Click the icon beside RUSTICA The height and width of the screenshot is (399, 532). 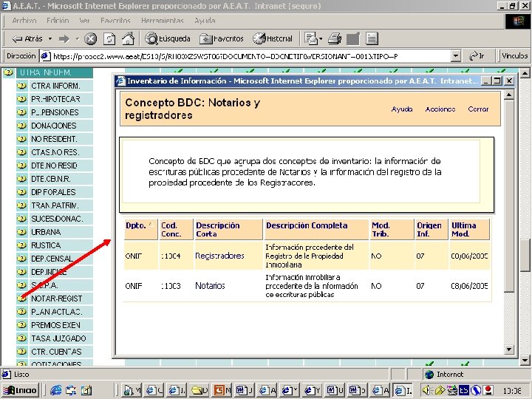21,245
